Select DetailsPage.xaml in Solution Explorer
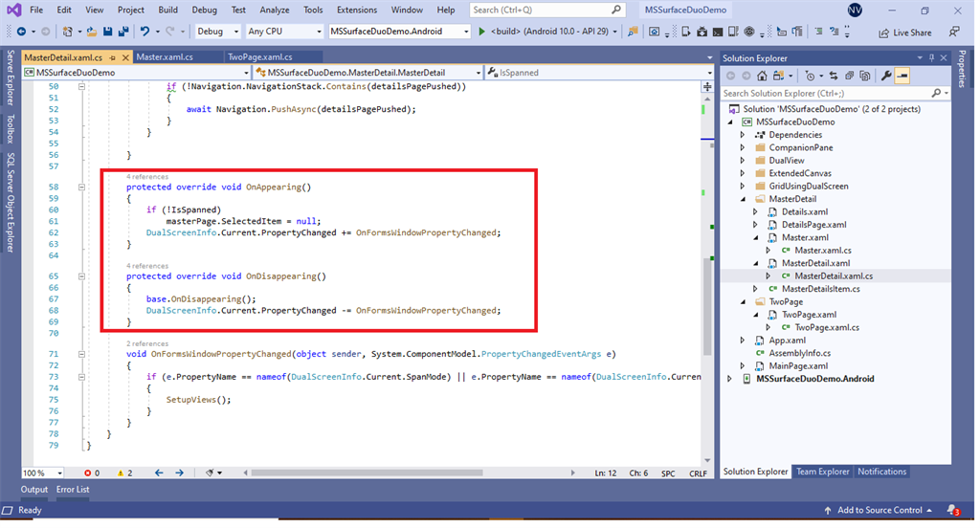Viewport: 980px width, 528px height. (813, 225)
